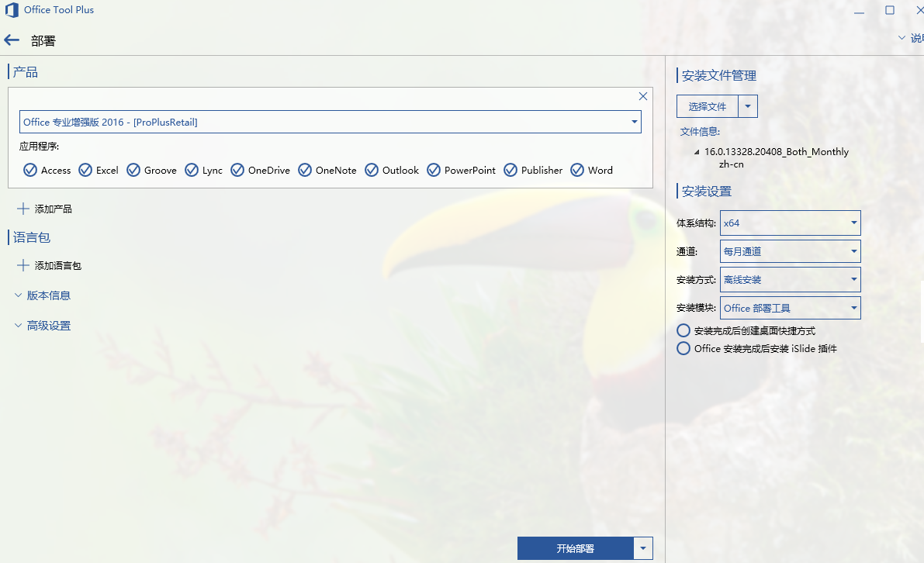Click the 安装文件管理 section heading
This screenshot has width=924, height=563.
(x=719, y=75)
